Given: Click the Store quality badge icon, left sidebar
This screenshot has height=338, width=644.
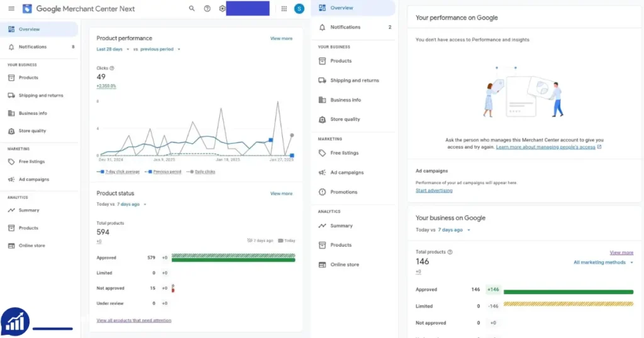Looking at the screenshot, I should click(x=11, y=131).
